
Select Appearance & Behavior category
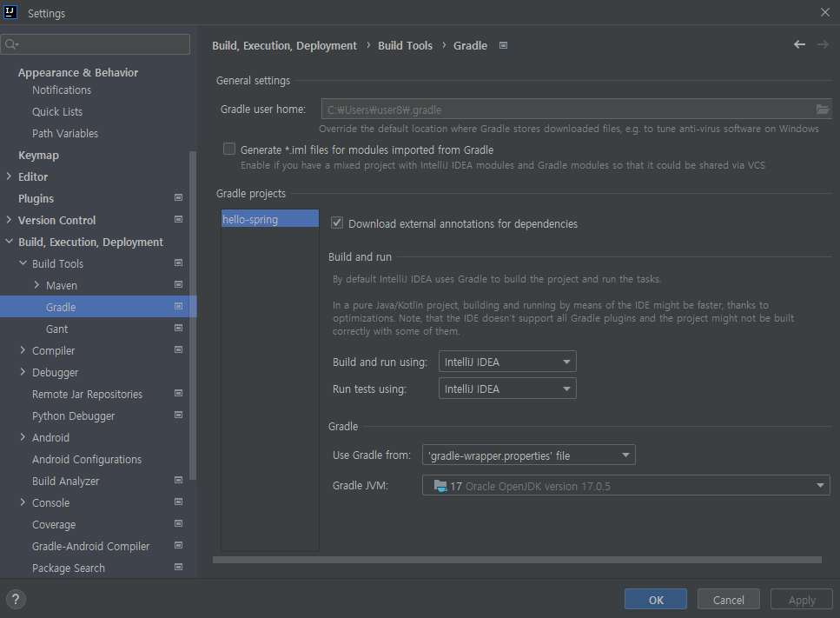pos(78,72)
